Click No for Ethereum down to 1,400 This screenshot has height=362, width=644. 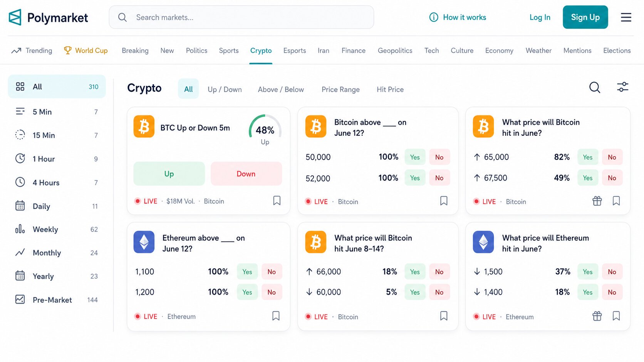coord(612,292)
